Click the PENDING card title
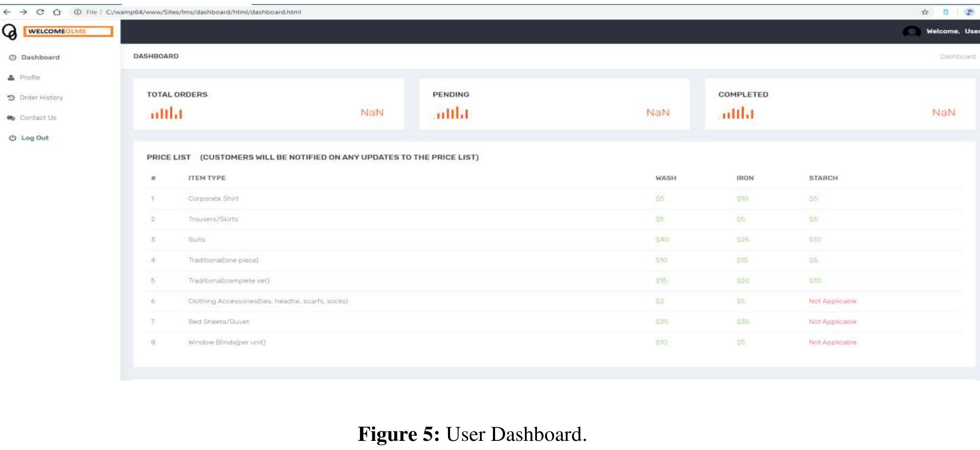 (x=451, y=95)
